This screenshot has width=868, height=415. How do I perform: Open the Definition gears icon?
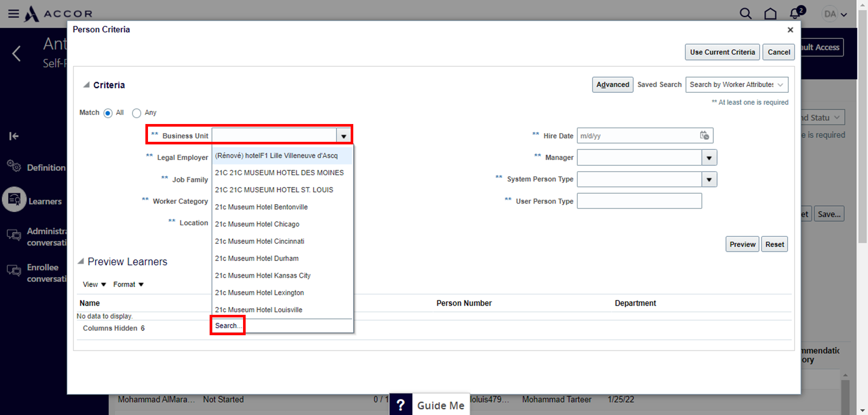pos(14,166)
